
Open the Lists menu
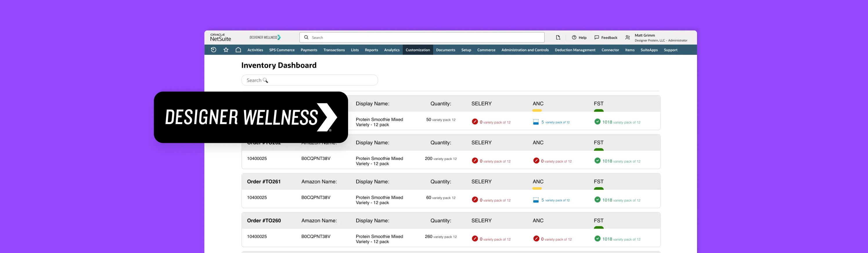(355, 50)
